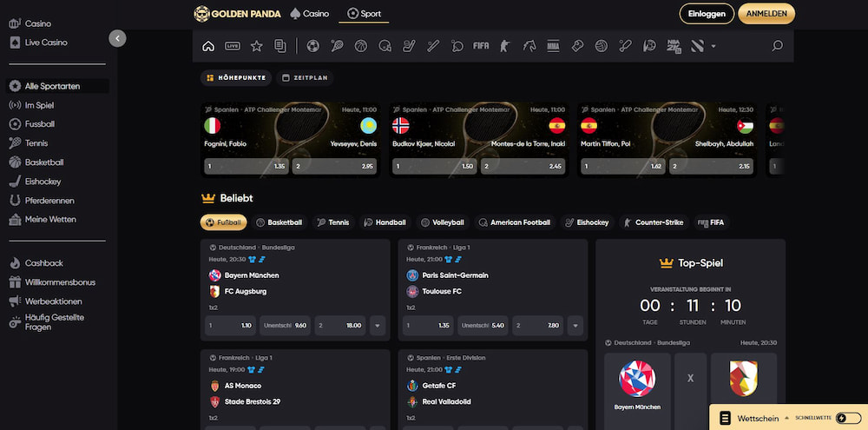Expand the Wettschein panel arrow

786,419
